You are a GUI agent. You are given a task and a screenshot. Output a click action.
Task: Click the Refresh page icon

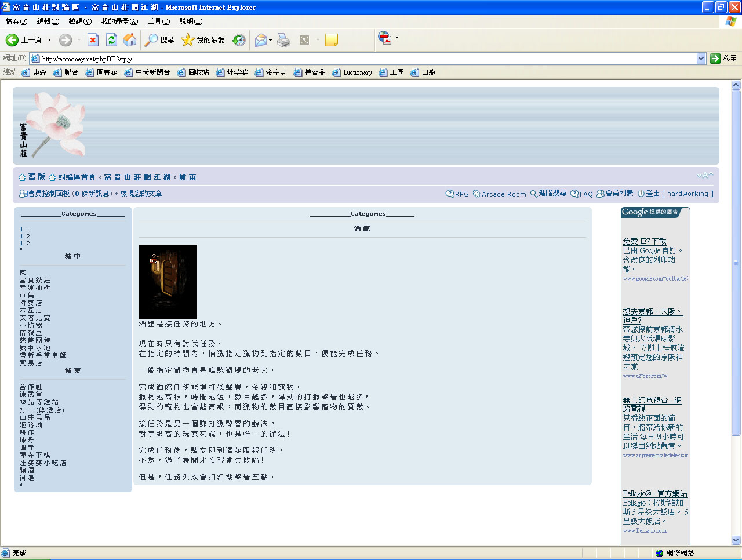tap(111, 40)
